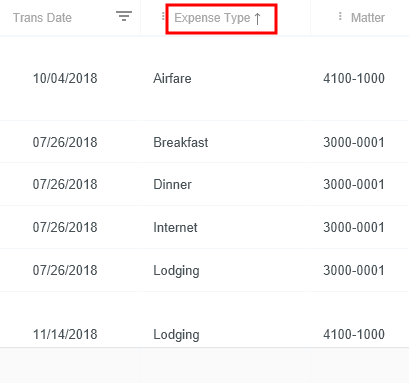The height and width of the screenshot is (383, 409).
Task: Sort by the Matter column header
Action: pyautogui.click(x=368, y=18)
